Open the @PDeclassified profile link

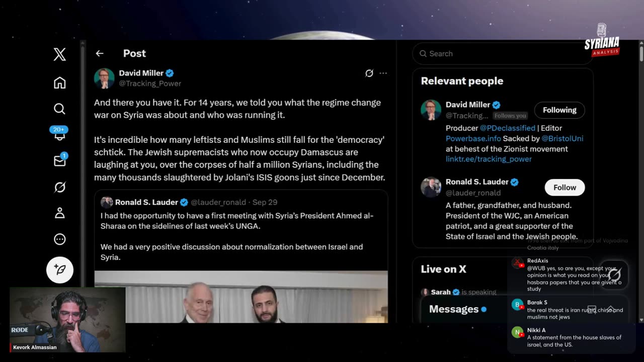507,128
